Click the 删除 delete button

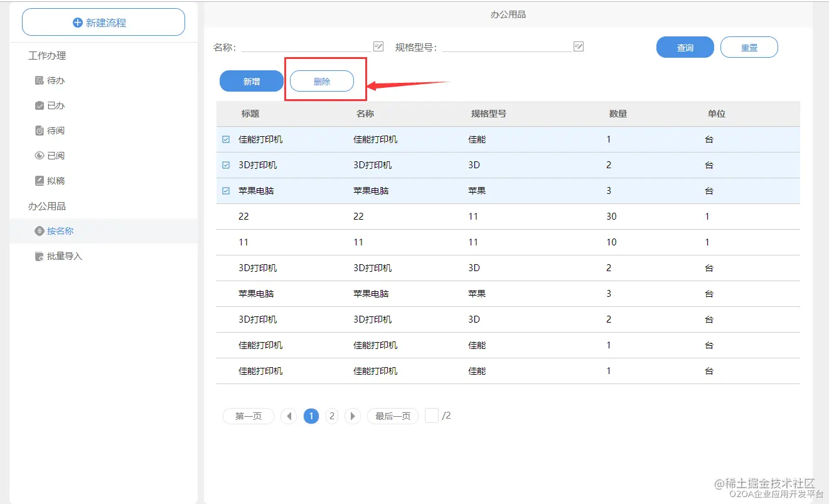[322, 81]
